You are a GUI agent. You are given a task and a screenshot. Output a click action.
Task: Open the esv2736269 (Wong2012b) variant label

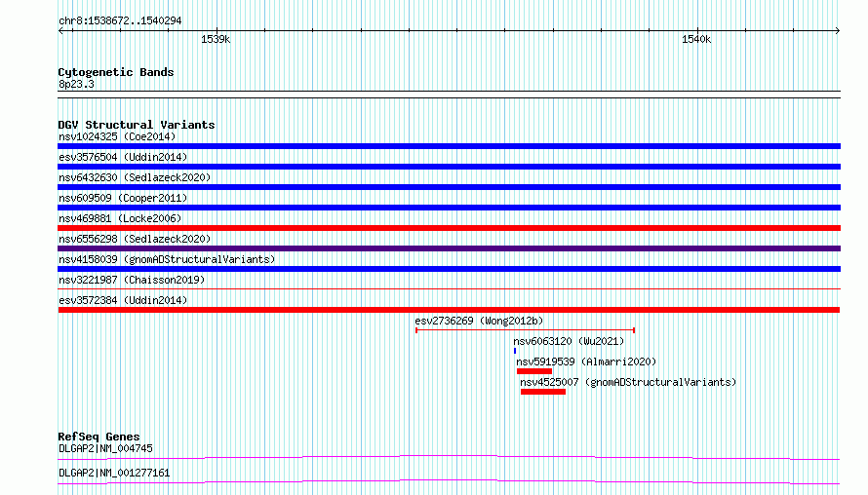point(479,321)
